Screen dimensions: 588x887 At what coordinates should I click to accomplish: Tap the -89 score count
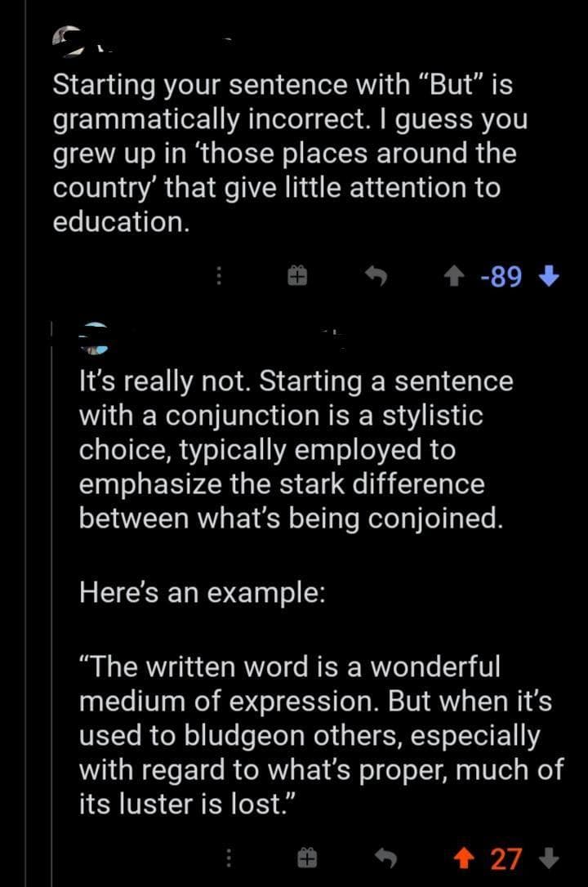[x=501, y=278]
